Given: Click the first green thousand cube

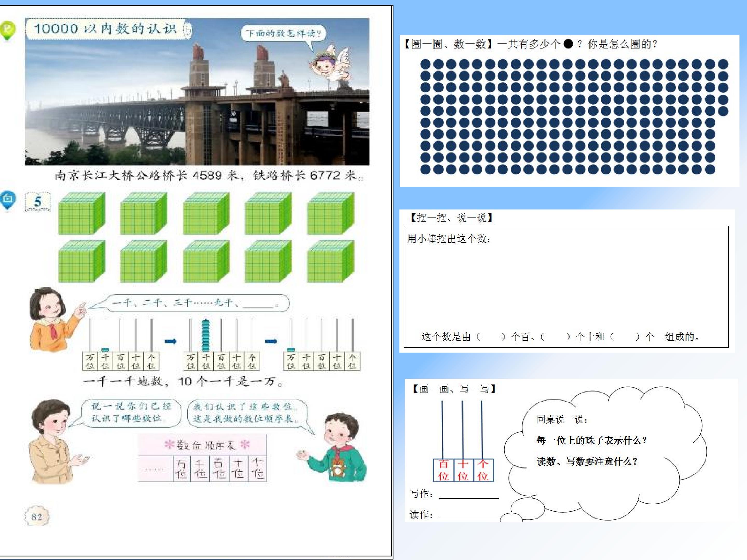Looking at the screenshot, I should 81,213.
